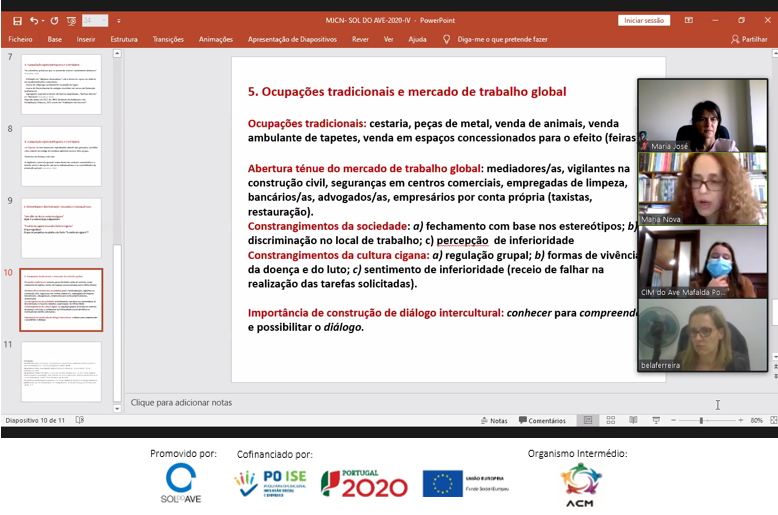The height and width of the screenshot is (515, 778).
Task: Click the Partilhar share button
Action: pyautogui.click(x=749, y=39)
